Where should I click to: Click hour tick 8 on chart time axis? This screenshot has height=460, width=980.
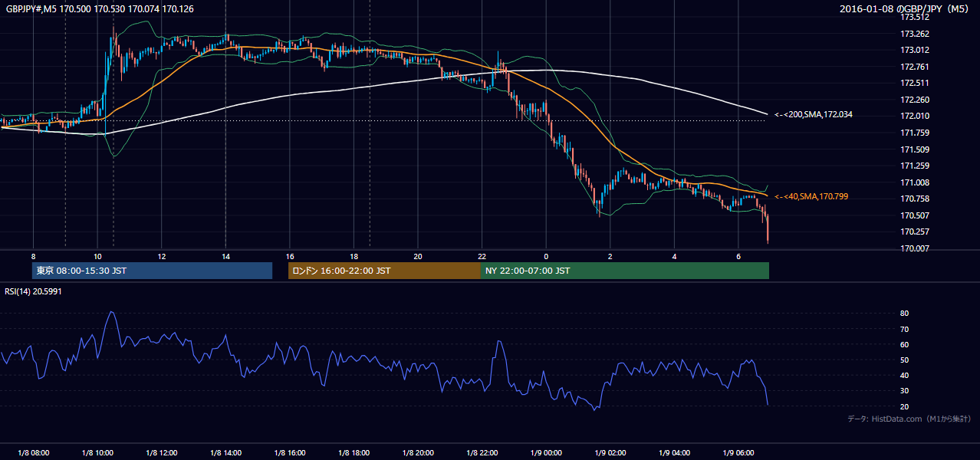coord(34,256)
